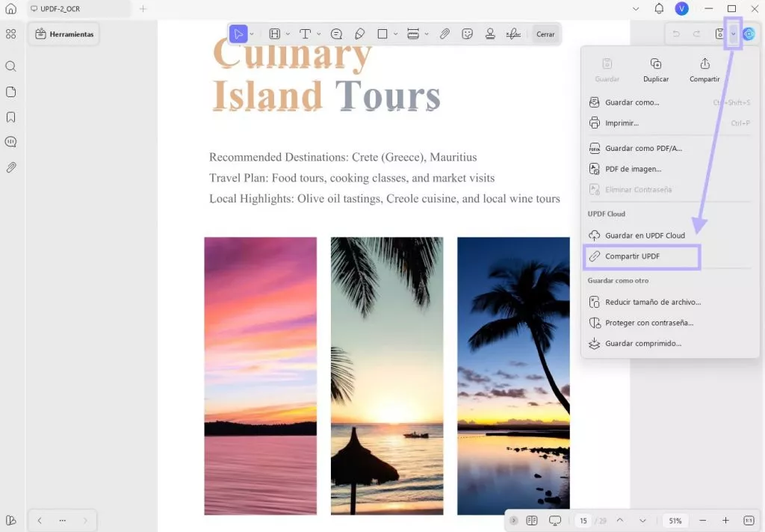The height and width of the screenshot is (532, 765).
Task: Open UPDF AI assistant icon
Action: 749,34
